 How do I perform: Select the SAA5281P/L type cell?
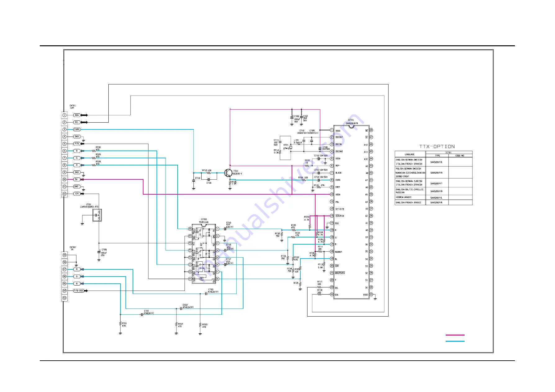(436, 198)
